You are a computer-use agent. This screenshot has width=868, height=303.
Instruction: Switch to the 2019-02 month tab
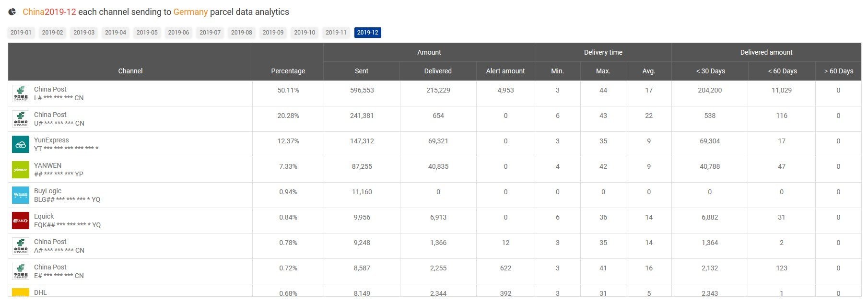52,33
